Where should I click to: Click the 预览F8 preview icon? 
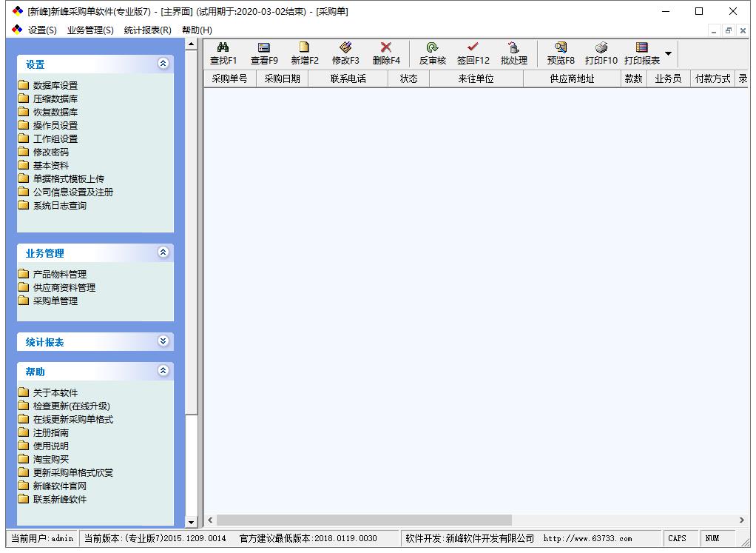point(560,47)
